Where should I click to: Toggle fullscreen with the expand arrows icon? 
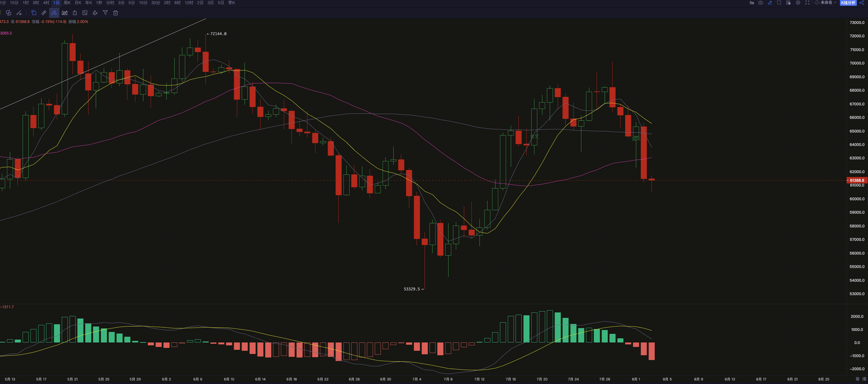pyautogui.click(x=807, y=3)
